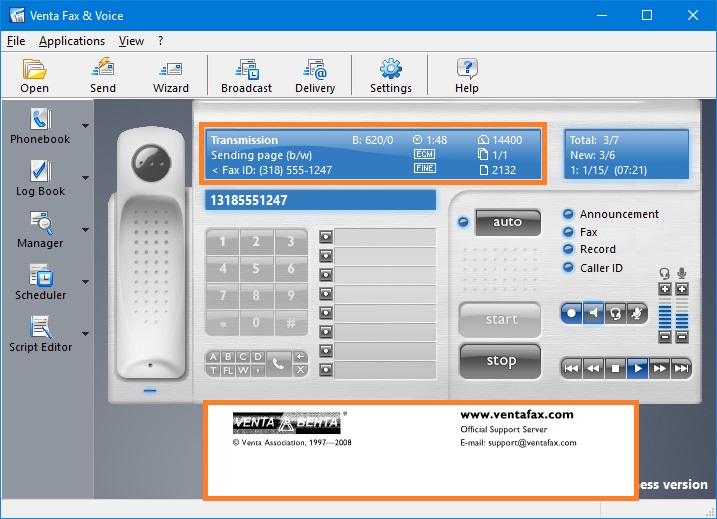Screen dimensions: 717x519
Task: Open a file with the Open toolbar icon
Action: (34, 75)
